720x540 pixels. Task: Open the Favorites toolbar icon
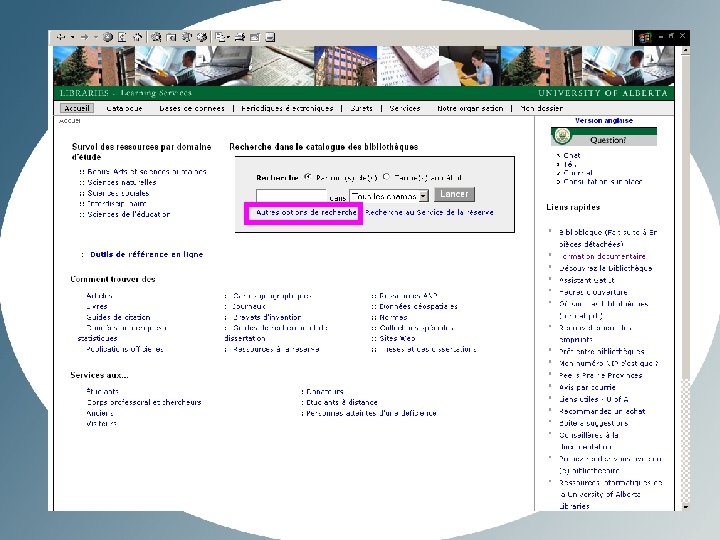click(171, 37)
